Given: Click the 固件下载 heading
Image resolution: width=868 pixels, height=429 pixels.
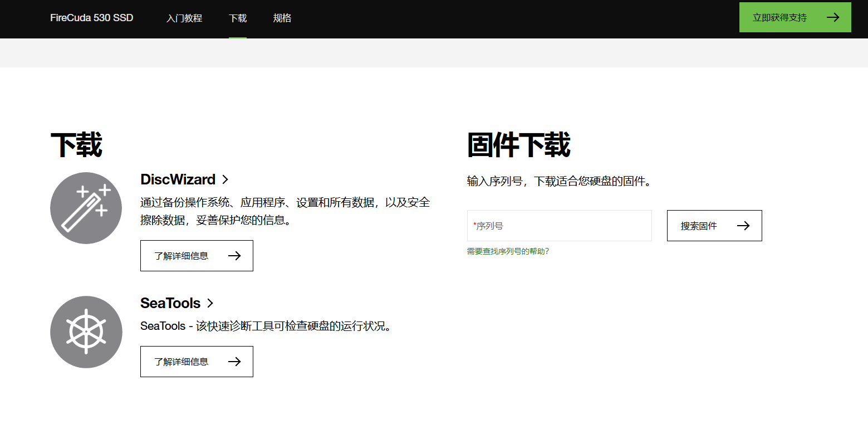Looking at the screenshot, I should click(519, 145).
